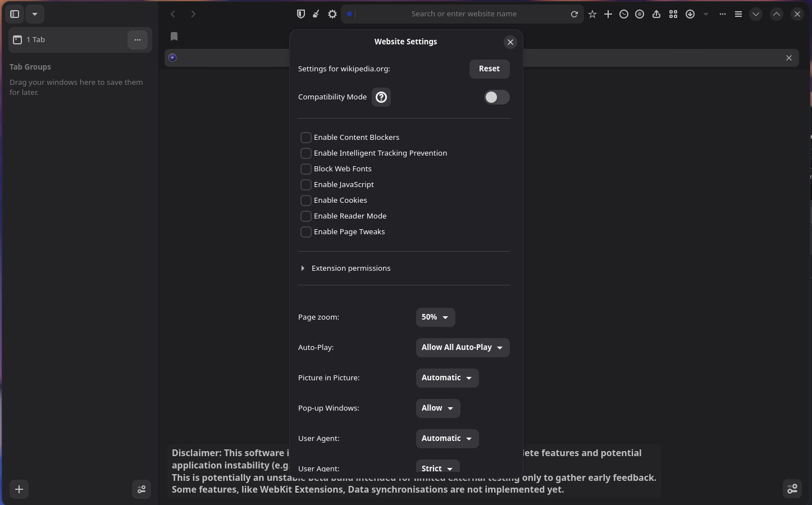812x505 pixels.
Task: Open a new tab with the plus toolbar icon
Action: [x=608, y=14]
